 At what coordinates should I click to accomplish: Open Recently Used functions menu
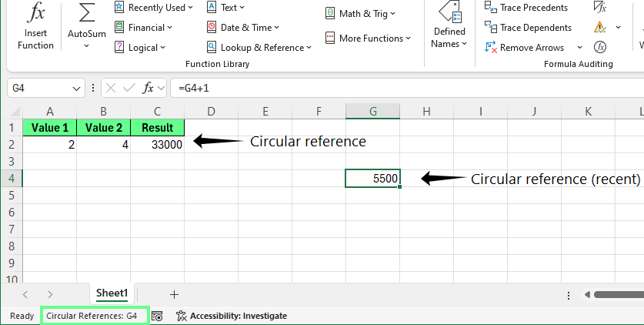154,8
